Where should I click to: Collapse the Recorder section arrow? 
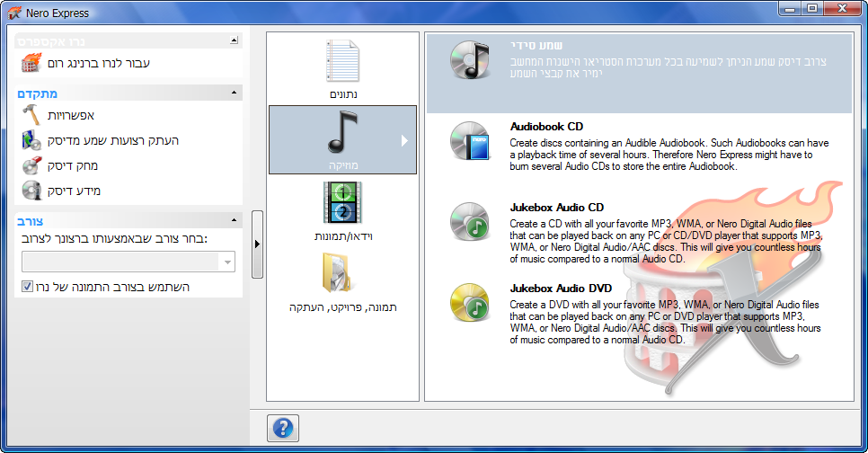234,220
